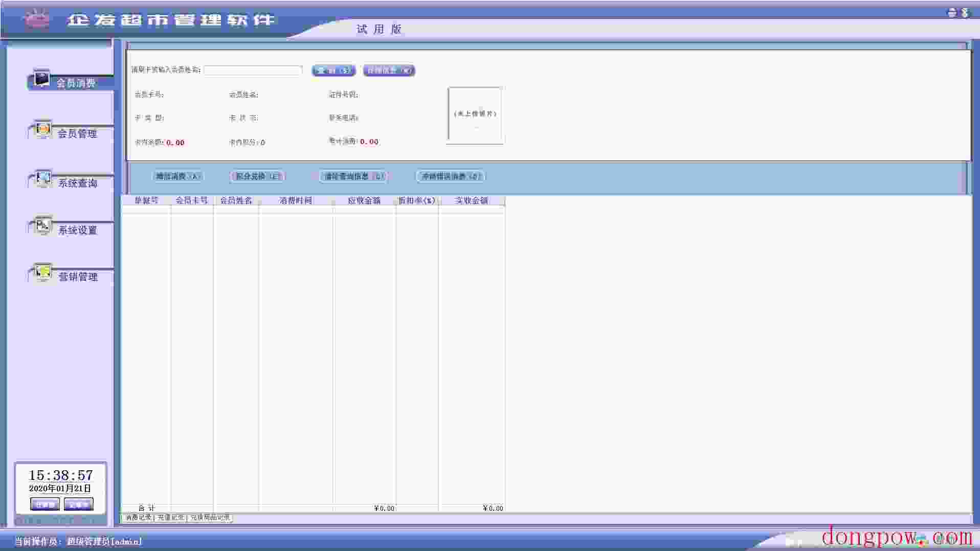Click the 增加消费 (A) button
This screenshot has height=551, width=980.
click(177, 176)
